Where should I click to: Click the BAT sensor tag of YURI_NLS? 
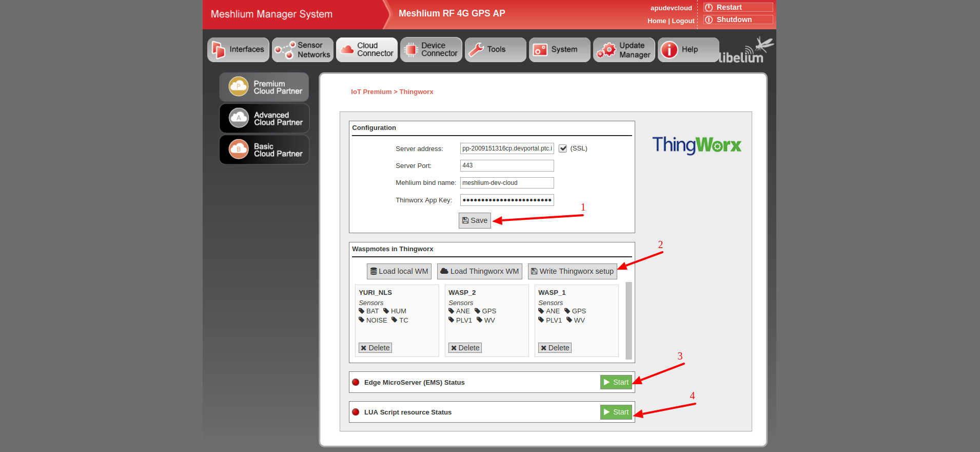click(369, 311)
